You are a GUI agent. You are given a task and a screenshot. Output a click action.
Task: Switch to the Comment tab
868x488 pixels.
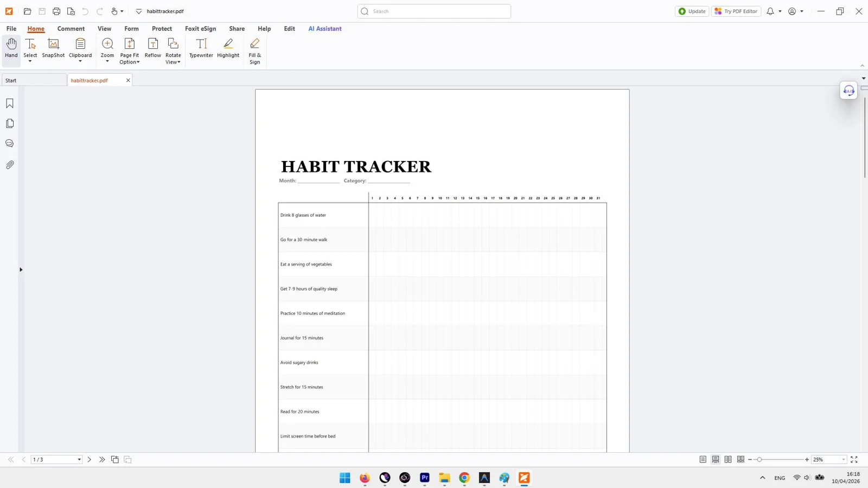pos(71,29)
